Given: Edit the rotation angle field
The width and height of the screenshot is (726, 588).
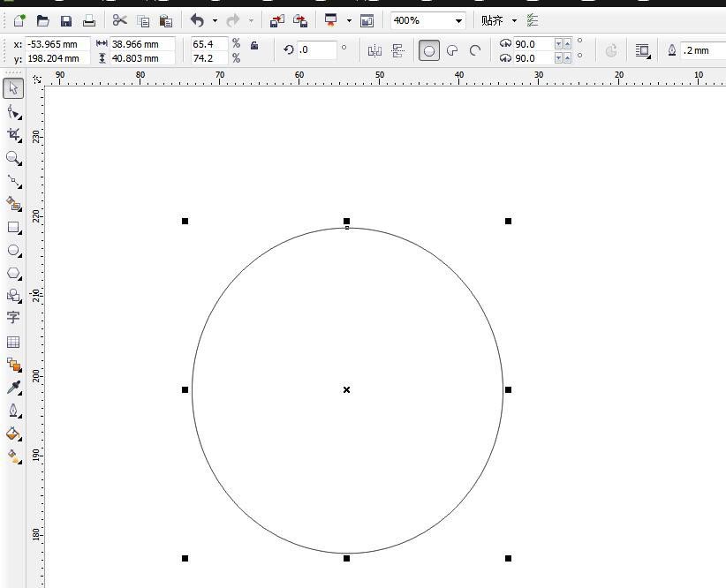Looking at the screenshot, I should [317, 49].
